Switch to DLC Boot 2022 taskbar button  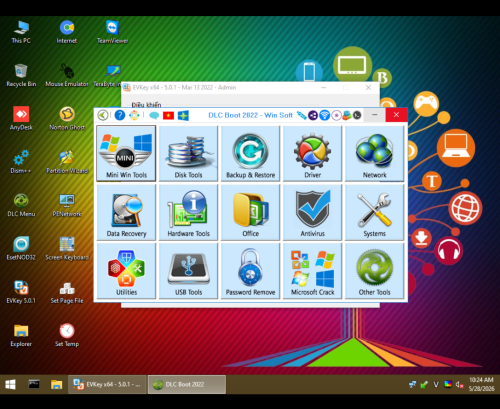point(187,385)
